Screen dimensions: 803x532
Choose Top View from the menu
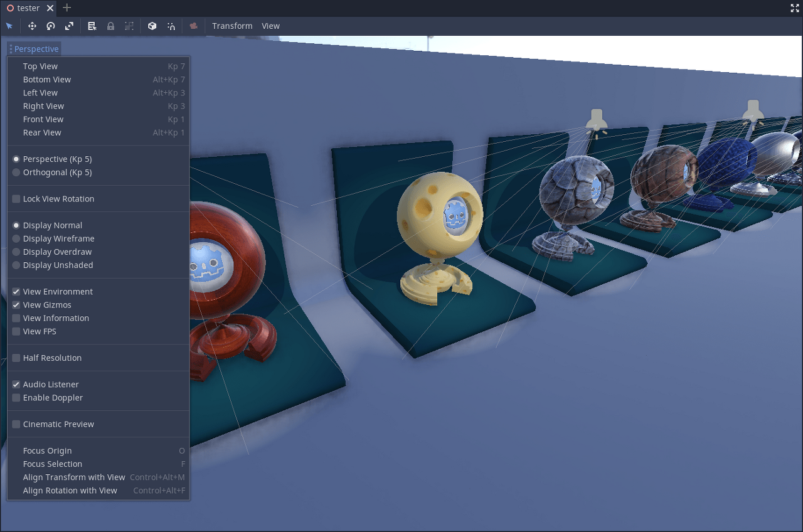(98, 66)
